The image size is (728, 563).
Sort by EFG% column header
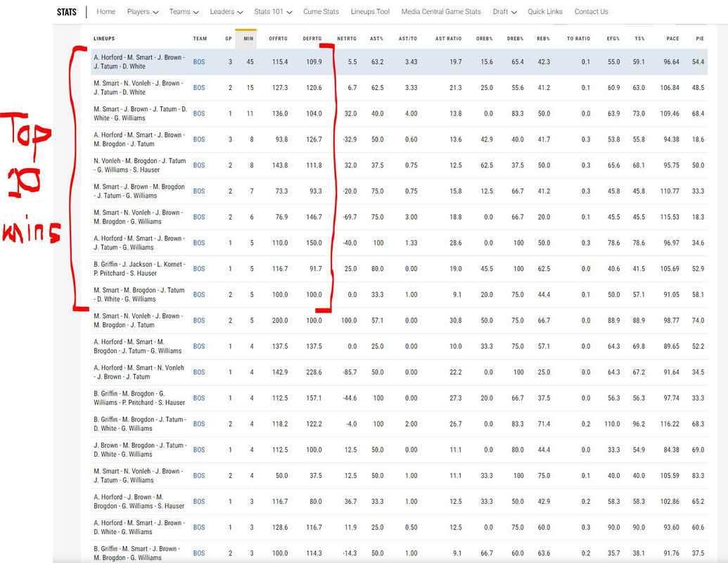coord(613,39)
